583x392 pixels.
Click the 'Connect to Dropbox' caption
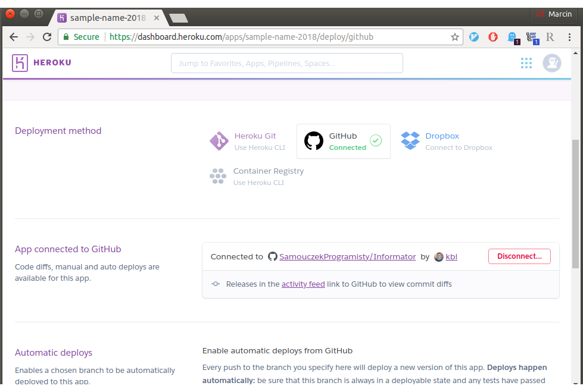[459, 148]
